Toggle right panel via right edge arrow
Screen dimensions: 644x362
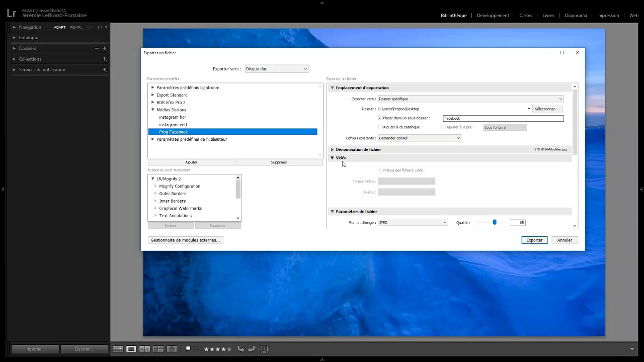pyautogui.click(x=641, y=189)
